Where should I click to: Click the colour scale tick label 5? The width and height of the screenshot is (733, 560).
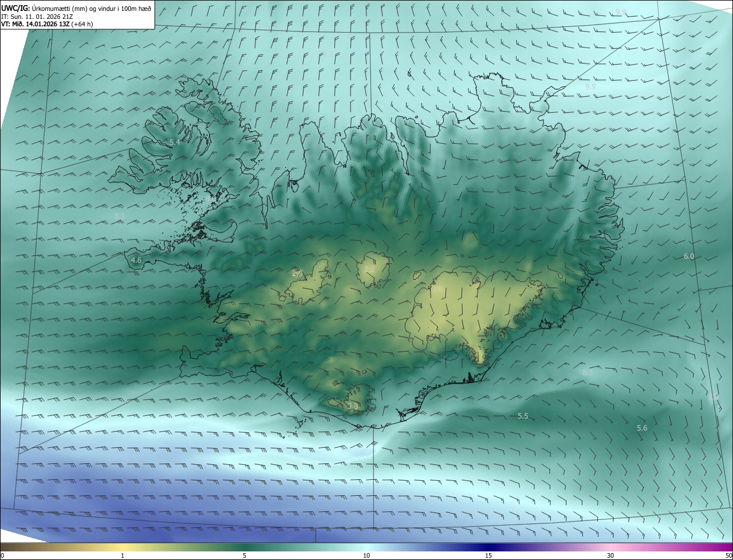245,555
